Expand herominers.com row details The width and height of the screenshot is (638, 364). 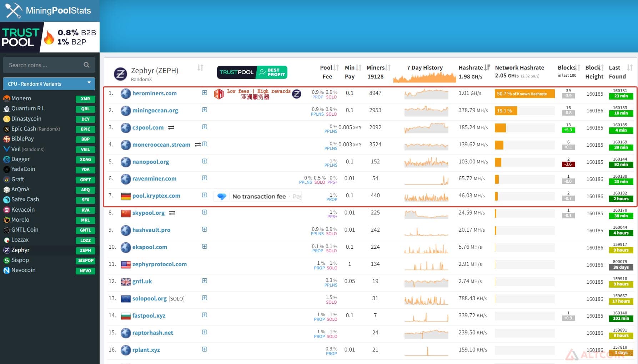pyautogui.click(x=205, y=92)
